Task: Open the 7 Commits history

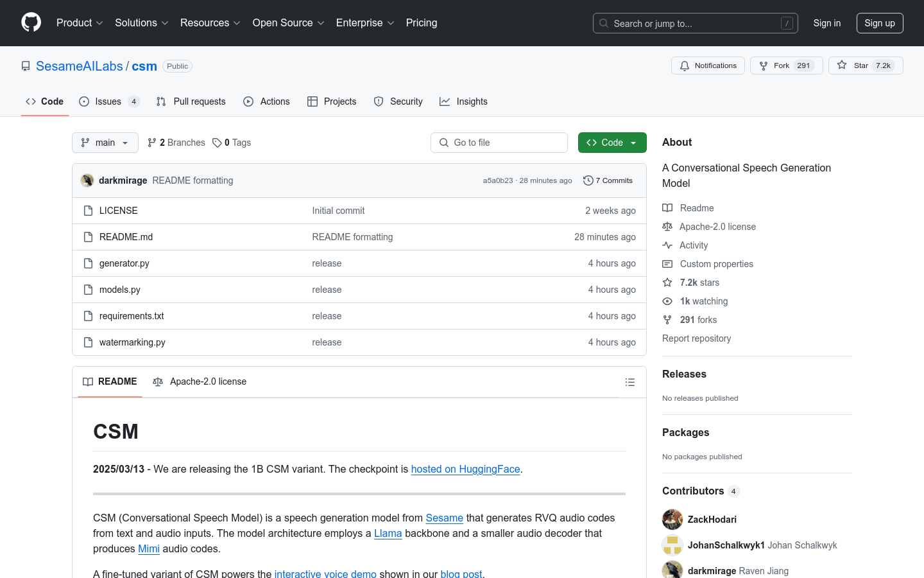Action: [608, 180]
